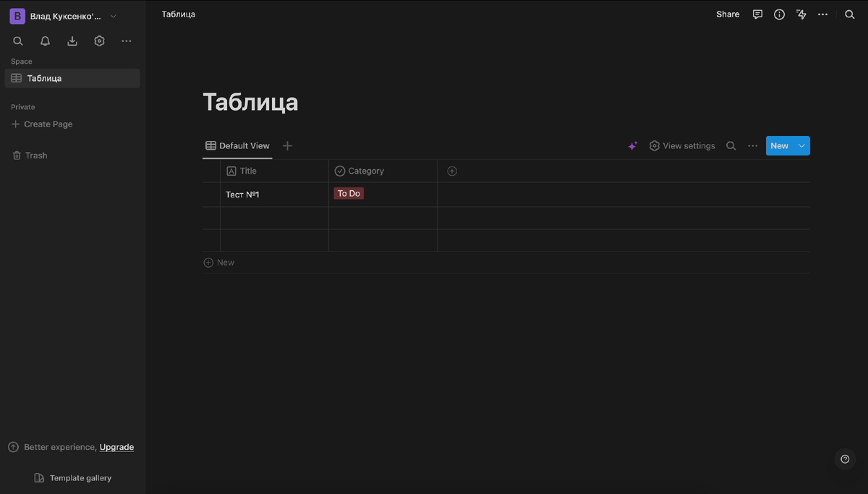868x494 pixels.
Task: Click the upgrade arrow circle icon
Action: click(x=13, y=447)
